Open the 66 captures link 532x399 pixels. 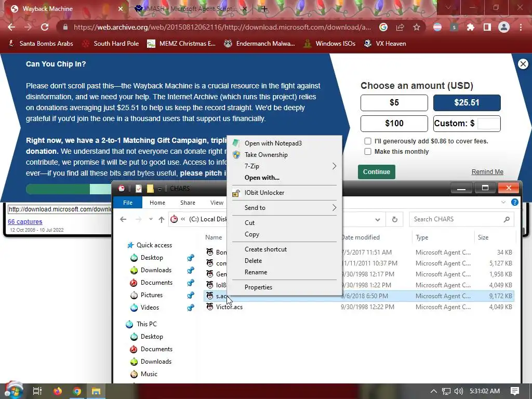click(25, 222)
